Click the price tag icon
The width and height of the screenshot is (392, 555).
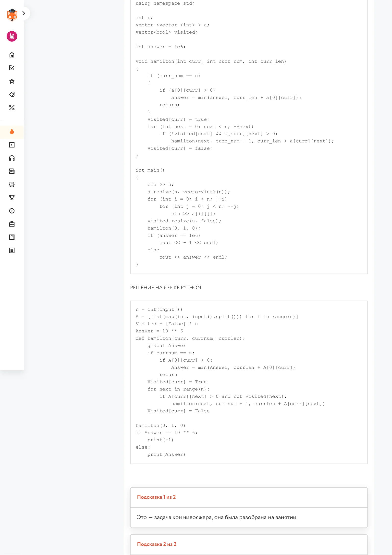click(x=12, y=94)
